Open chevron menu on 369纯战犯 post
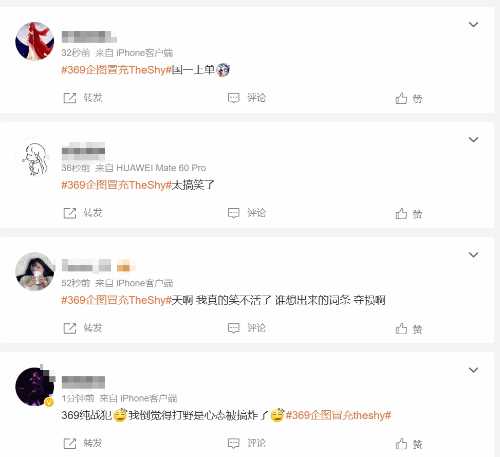Image resolution: width=500 pixels, height=457 pixels. coord(473,370)
